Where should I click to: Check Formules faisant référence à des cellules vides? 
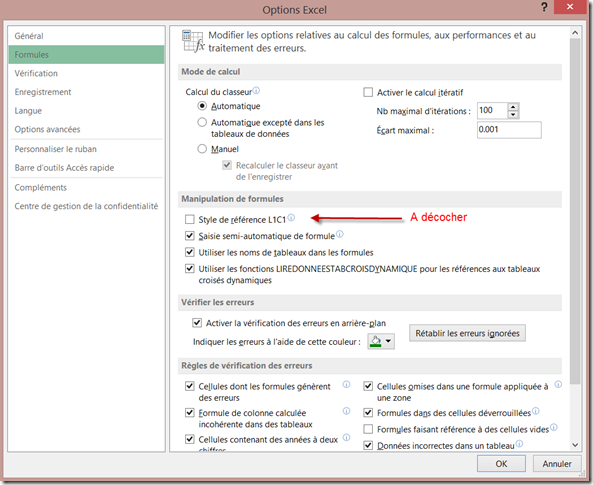(x=368, y=429)
